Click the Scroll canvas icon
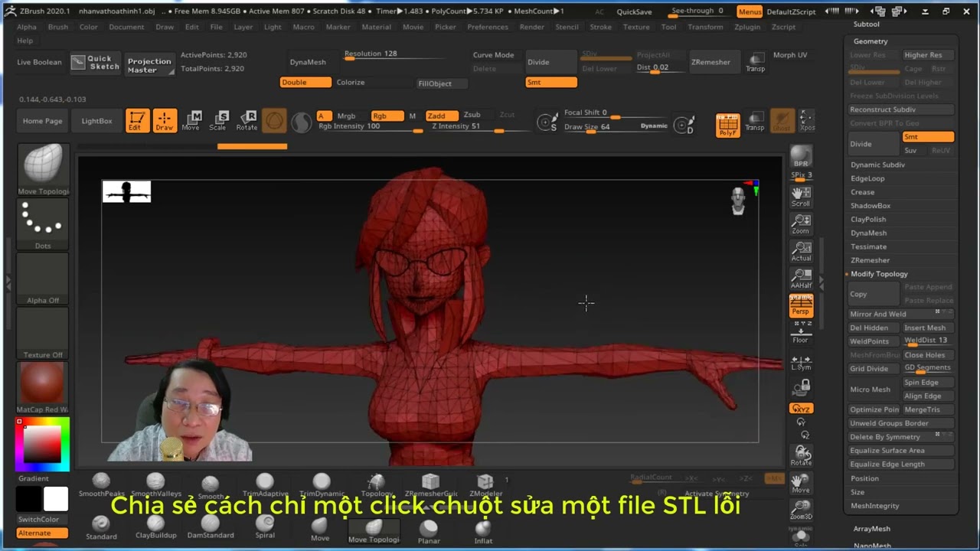 click(x=801, y=197)
